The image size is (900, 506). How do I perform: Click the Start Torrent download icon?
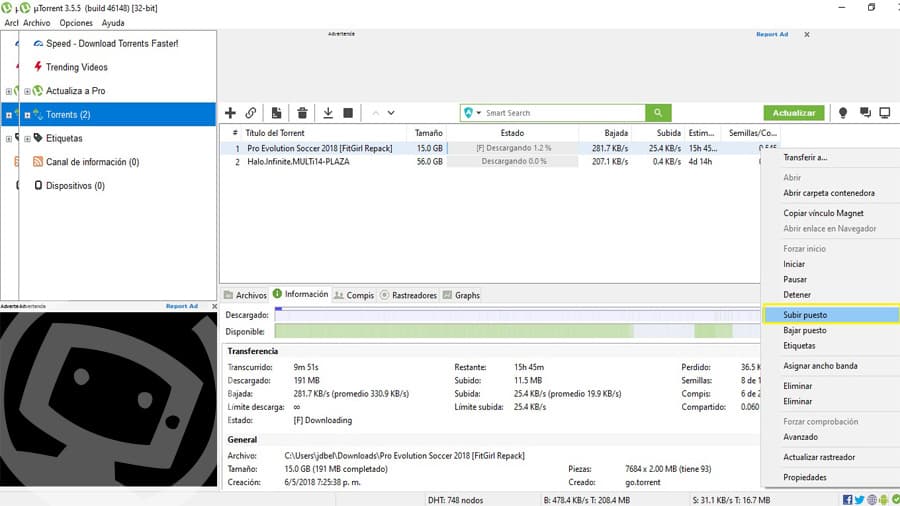[328, 112]
